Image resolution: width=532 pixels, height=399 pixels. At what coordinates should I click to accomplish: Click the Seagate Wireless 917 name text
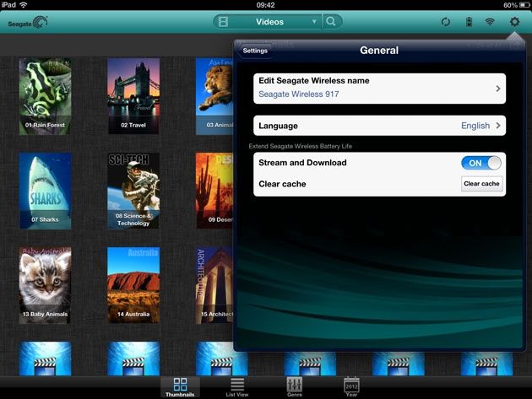[299, 94]
